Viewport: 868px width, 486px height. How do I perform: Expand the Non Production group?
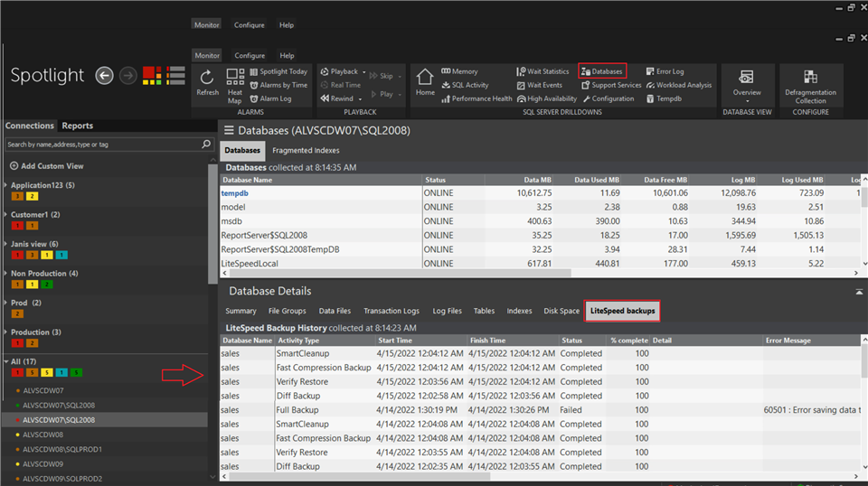pyautogui.click(x=6, y=273)
